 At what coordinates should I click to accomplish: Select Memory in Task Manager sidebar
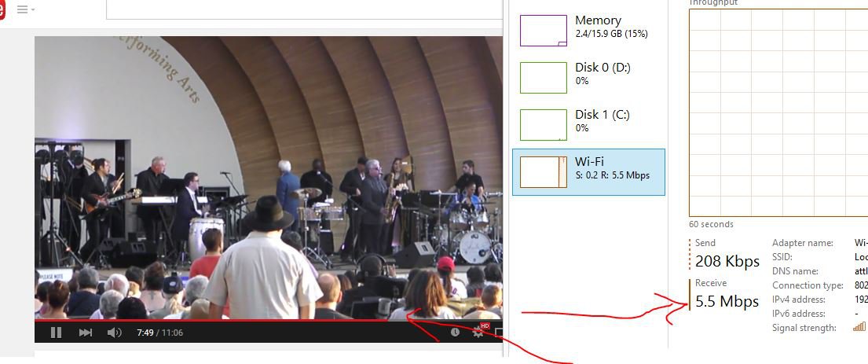(588, 31)
